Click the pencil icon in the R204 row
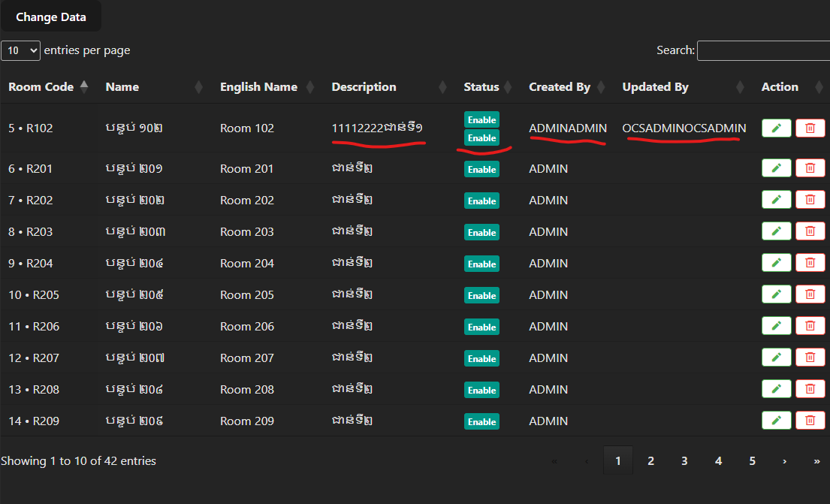 776,263
